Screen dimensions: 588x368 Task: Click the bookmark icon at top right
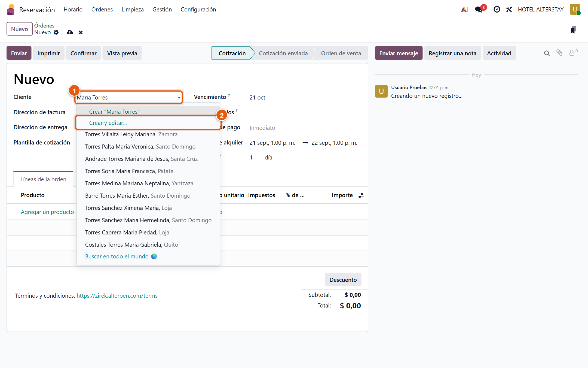click(573, 30)
